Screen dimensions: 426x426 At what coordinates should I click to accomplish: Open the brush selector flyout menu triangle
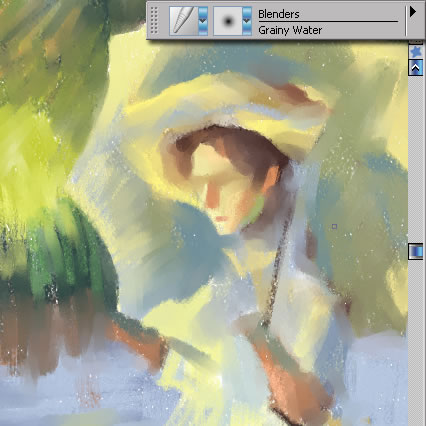coord(413,12)
